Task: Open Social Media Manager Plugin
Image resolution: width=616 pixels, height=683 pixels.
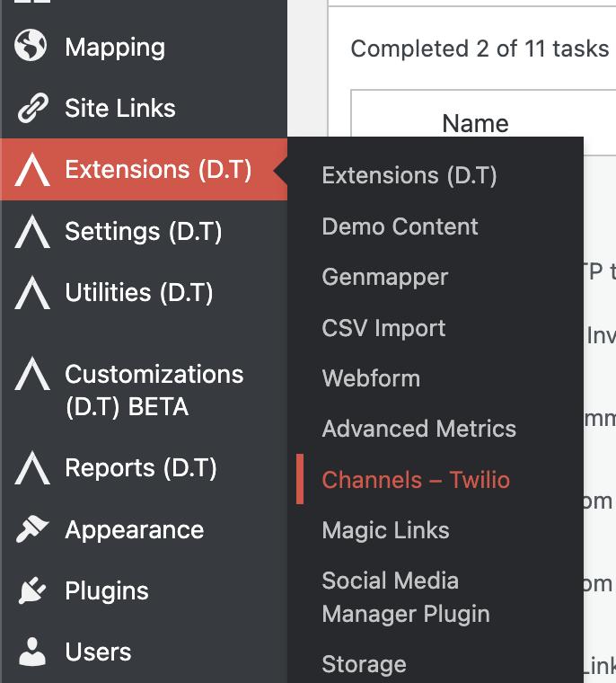Action: click(406, 598)
